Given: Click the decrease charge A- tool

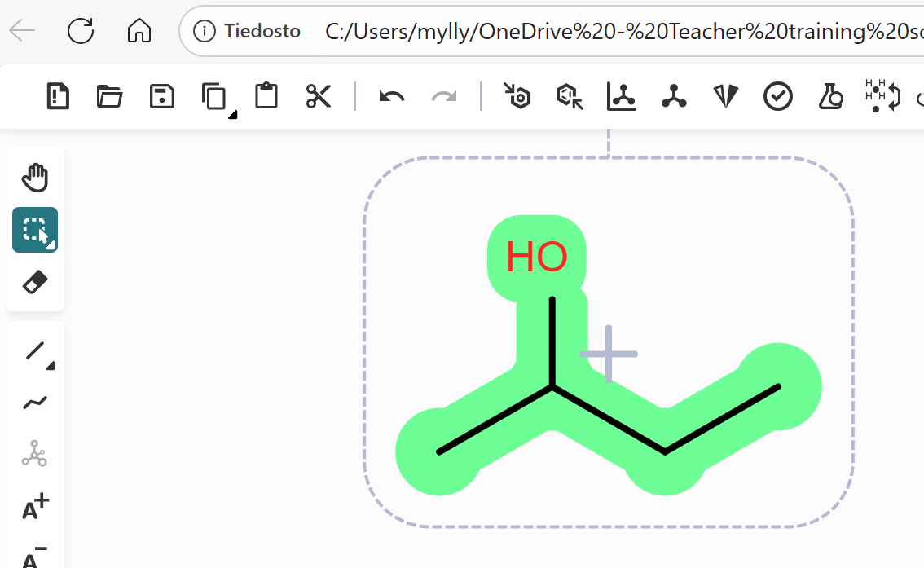Looking at the screenshot, I should point(35,557).
